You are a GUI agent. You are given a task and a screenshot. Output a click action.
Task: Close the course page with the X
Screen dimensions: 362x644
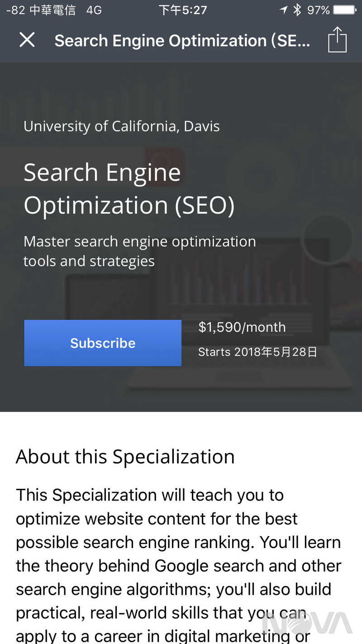click(x=27, y=40)
